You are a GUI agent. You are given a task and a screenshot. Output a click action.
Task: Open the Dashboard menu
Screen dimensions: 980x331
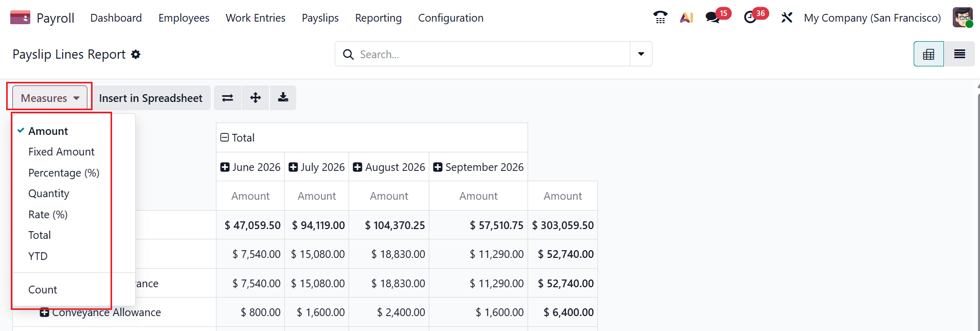[116, 18]
